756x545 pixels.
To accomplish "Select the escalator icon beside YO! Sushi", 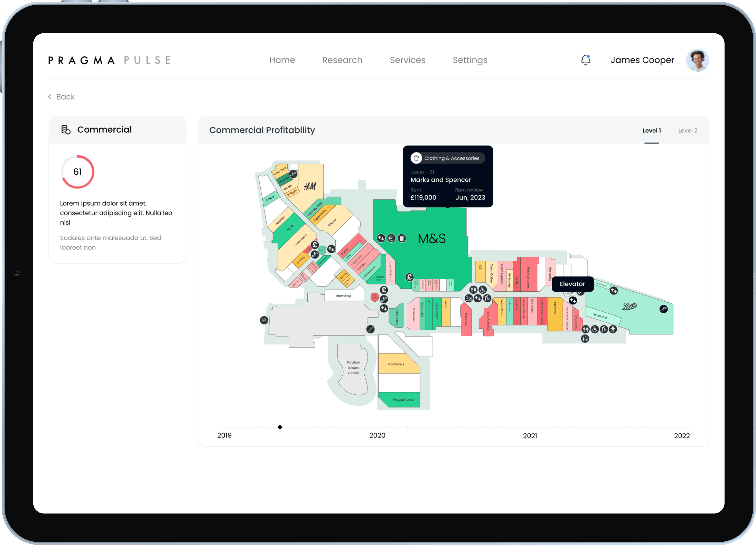I will click(384, 299).
